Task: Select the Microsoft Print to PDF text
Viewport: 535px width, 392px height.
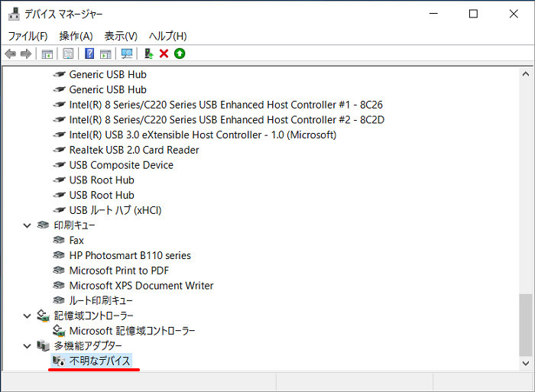Action: tap(119, 271)
